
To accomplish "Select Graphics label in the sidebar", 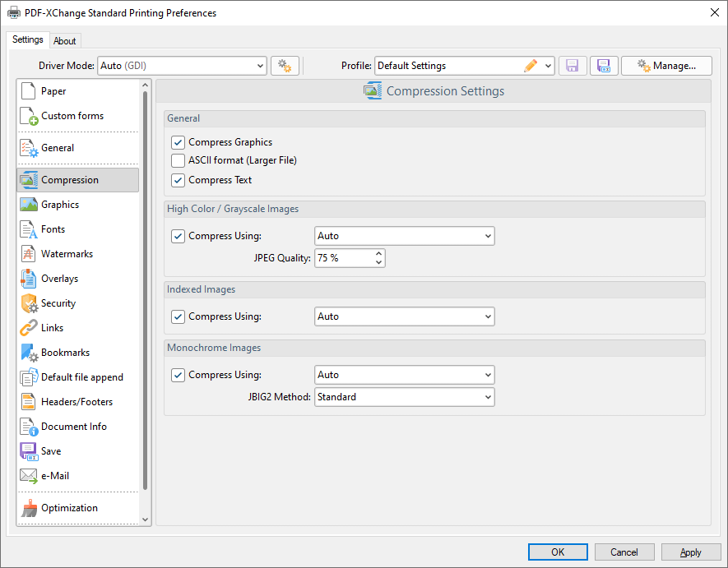I will [60, 205].
